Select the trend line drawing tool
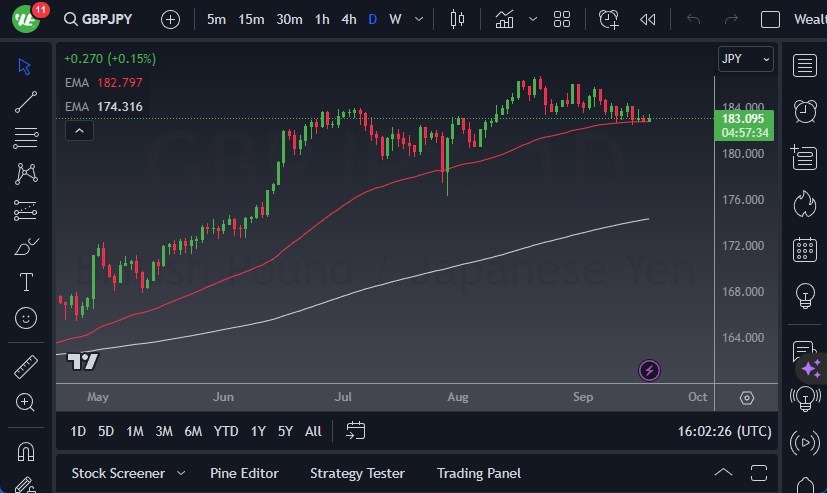Screen dimensions: 827x493 coord(26,102)
